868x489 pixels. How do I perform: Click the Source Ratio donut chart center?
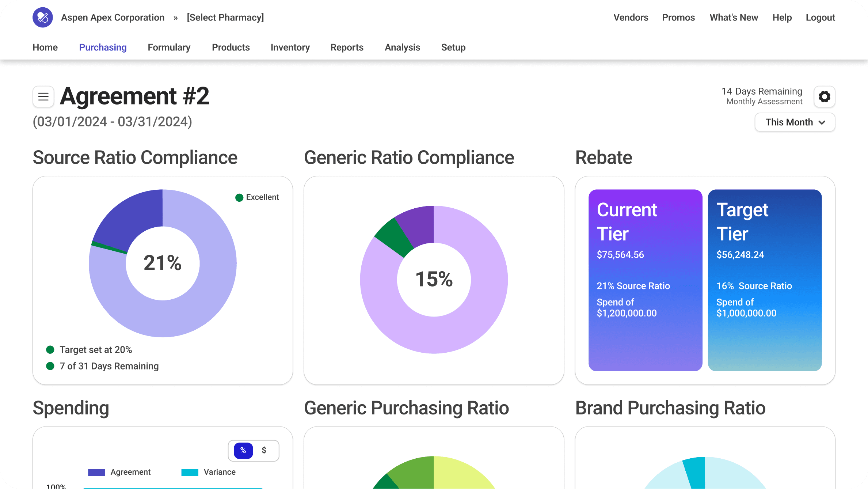163,263
